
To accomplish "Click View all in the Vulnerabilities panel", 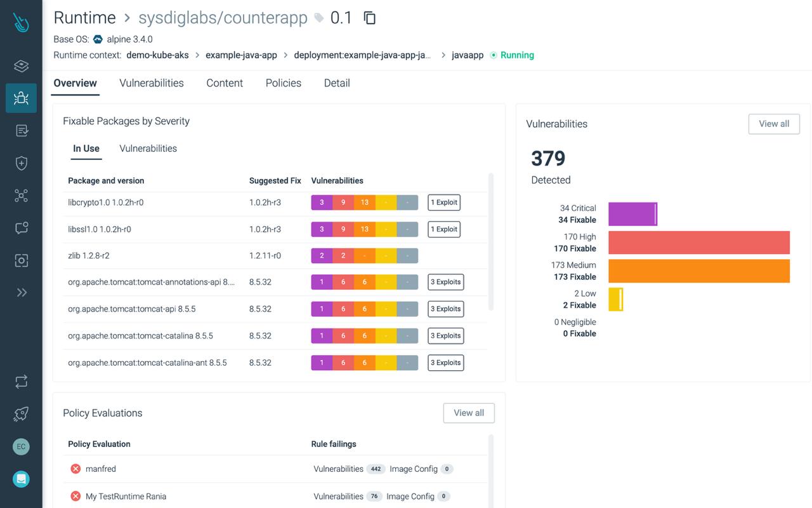I will [773, 124].
